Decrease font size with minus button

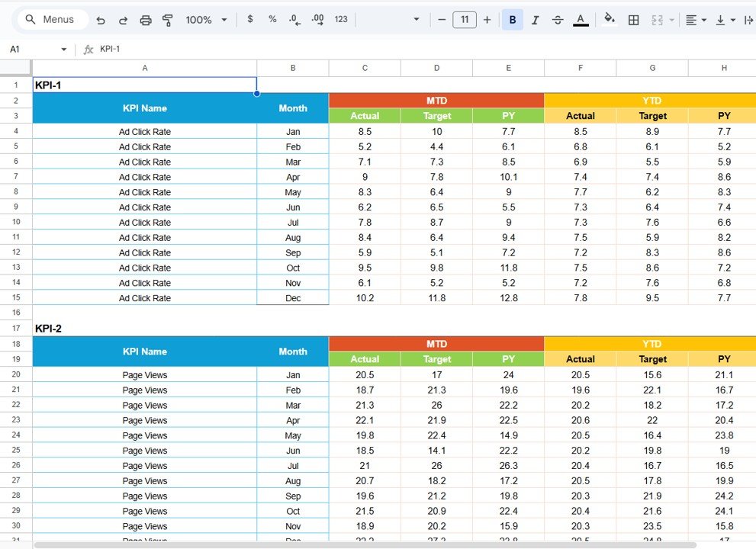pyautogui.click(x=442, y=19)
